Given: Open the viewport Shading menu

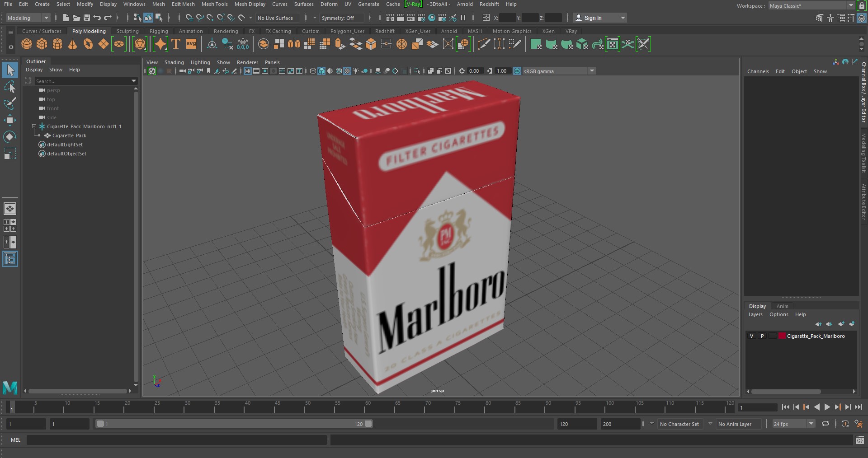Looking at the screenshot, I should tap(174, 62).
